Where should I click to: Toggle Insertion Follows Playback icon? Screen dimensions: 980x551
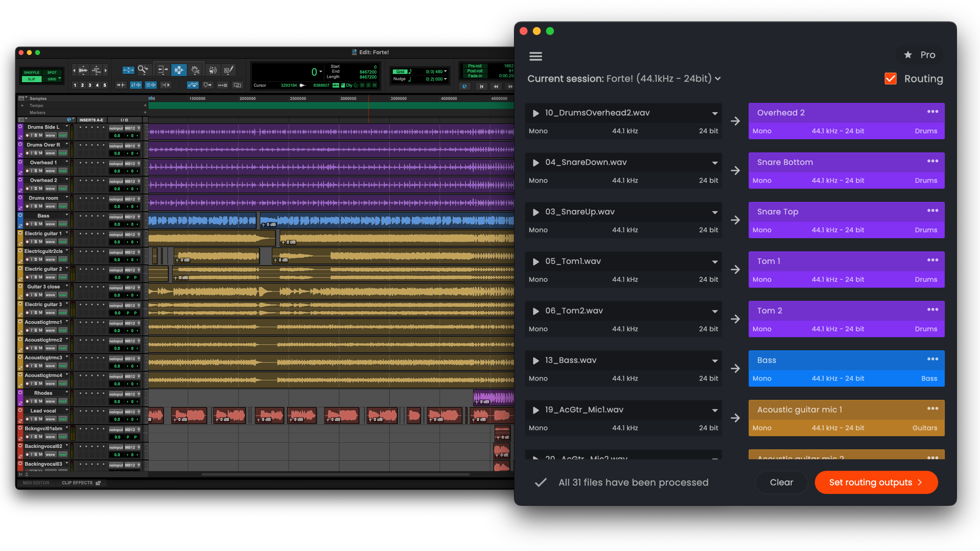click(165, 85)
